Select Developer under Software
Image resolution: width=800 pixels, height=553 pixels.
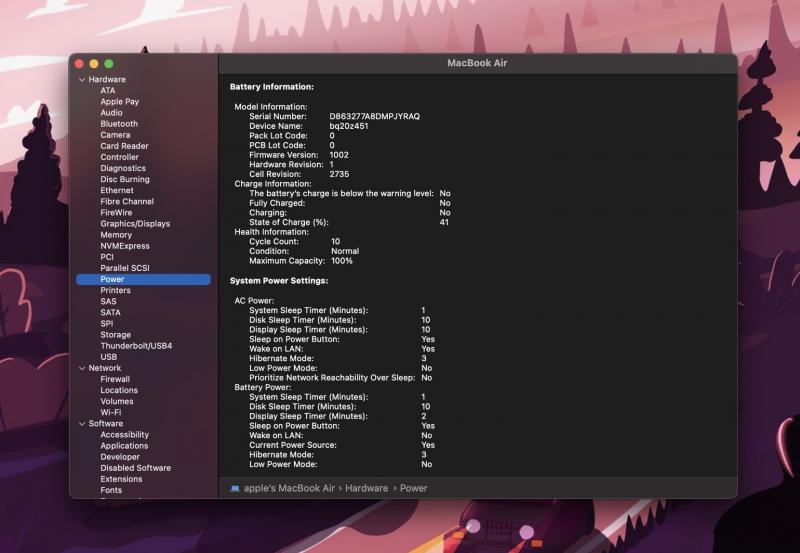[x=120, y=457]
